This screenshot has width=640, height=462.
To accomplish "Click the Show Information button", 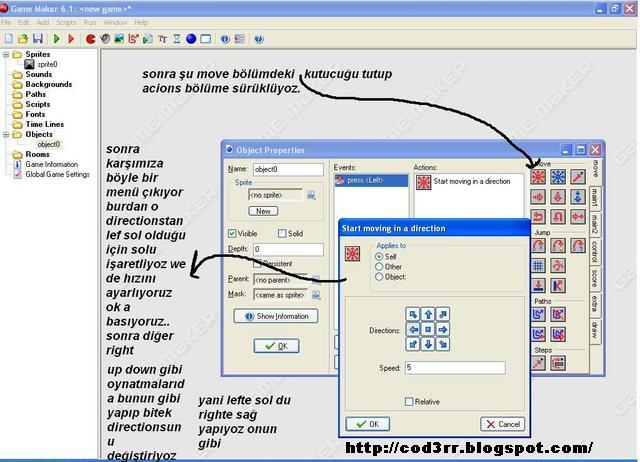I will pos(276,316).
